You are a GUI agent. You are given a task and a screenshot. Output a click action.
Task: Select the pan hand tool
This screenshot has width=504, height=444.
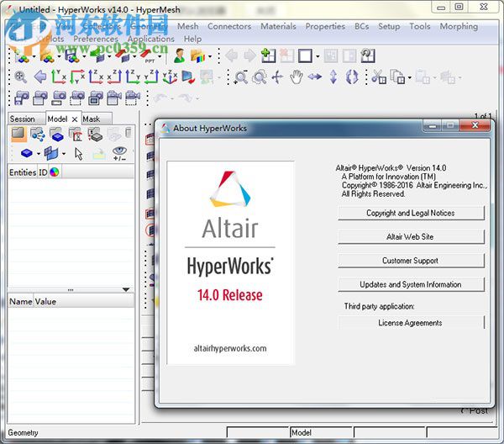296,77
